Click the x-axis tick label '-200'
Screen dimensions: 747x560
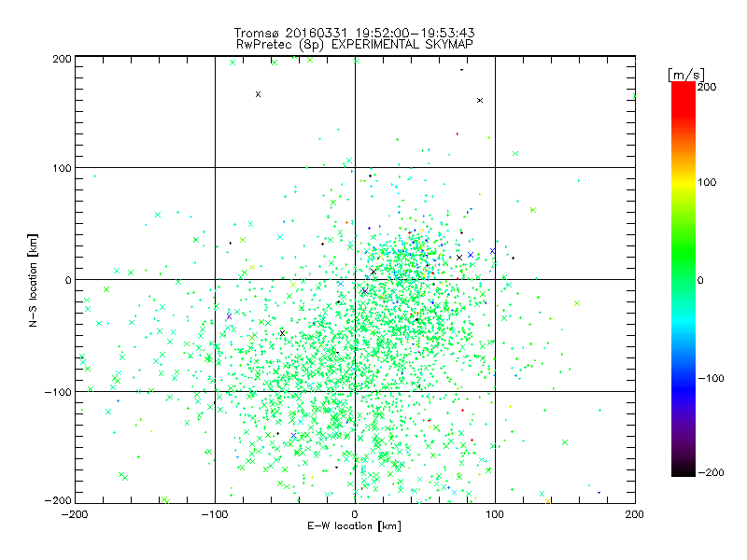click(x=75, y=514)
